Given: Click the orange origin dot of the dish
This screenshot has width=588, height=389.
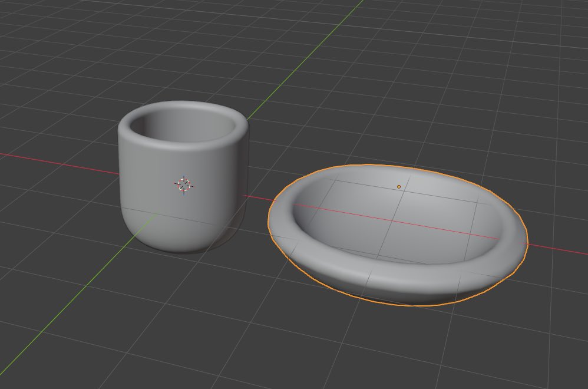Looking at the screenshot, I should (x=399, y=186).
